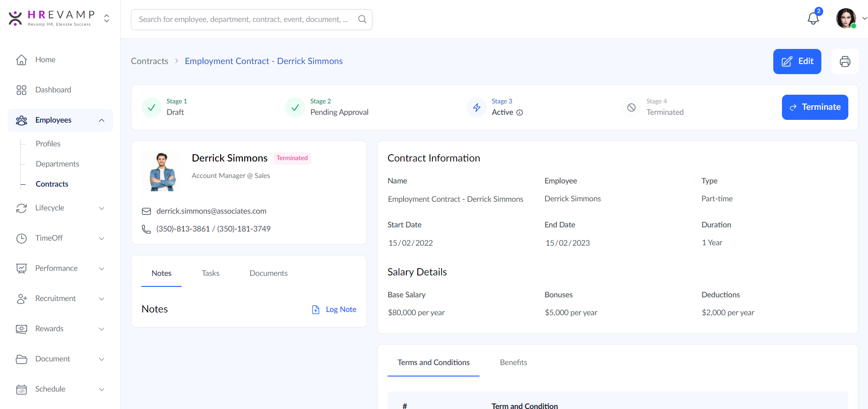The height and width of the screenshot is (409, 868).
Task: Focus the employee search field
Action: tap(243, 19)
